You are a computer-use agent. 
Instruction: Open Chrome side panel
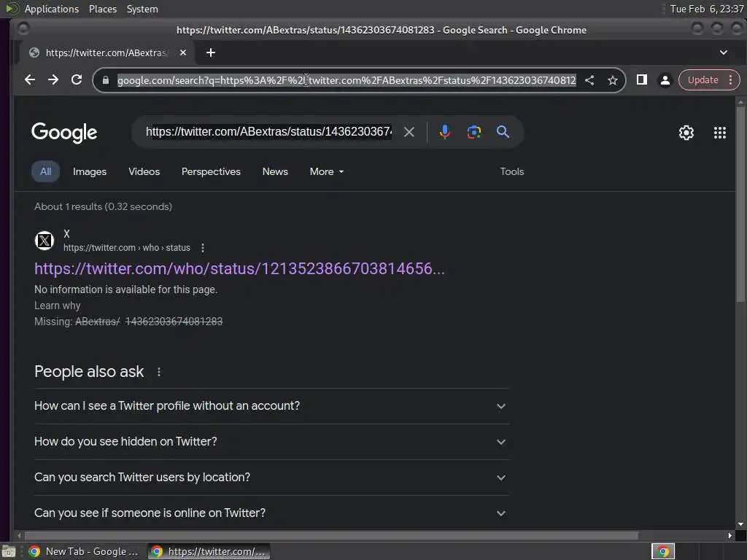tap(642, 80)
